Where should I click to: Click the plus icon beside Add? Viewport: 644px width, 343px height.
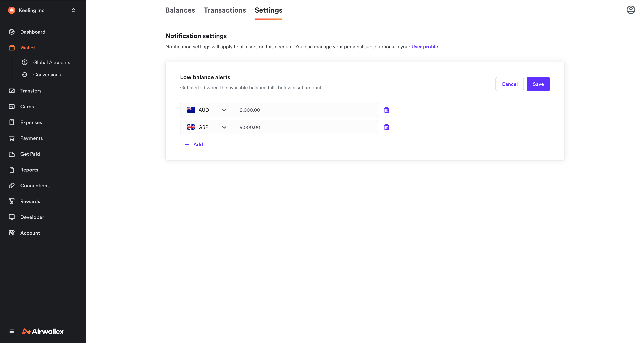[187, 144]
